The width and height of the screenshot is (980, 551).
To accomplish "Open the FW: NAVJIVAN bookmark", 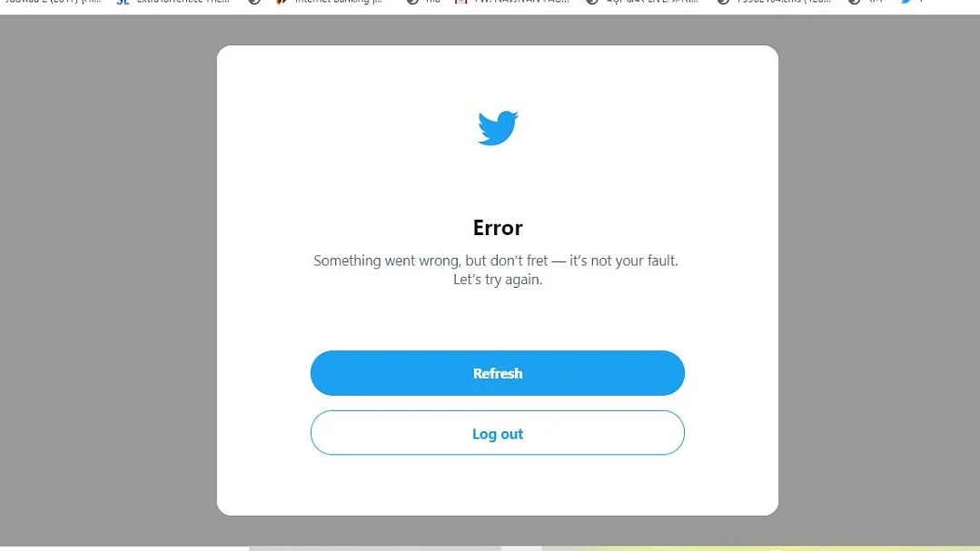I will 512,2.
